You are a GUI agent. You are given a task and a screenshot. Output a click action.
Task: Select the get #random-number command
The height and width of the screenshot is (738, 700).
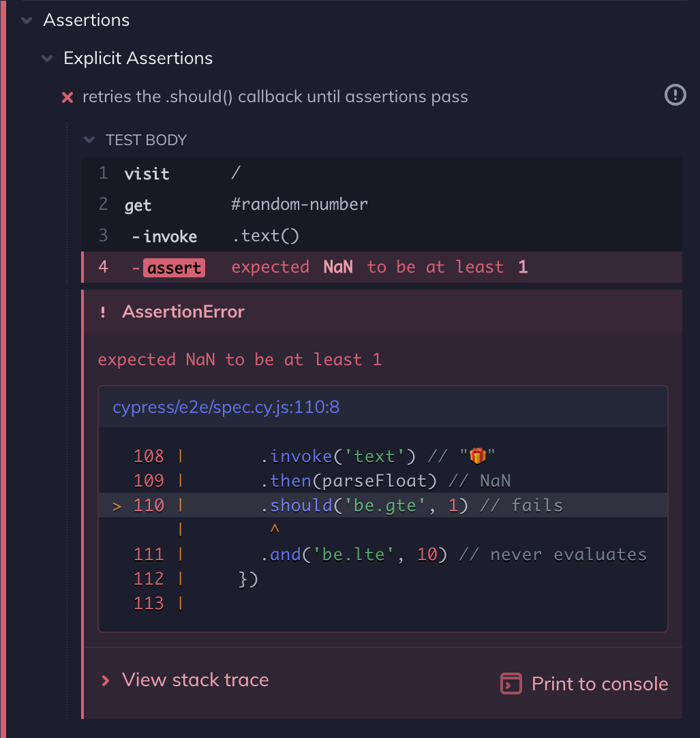[382, 205]
